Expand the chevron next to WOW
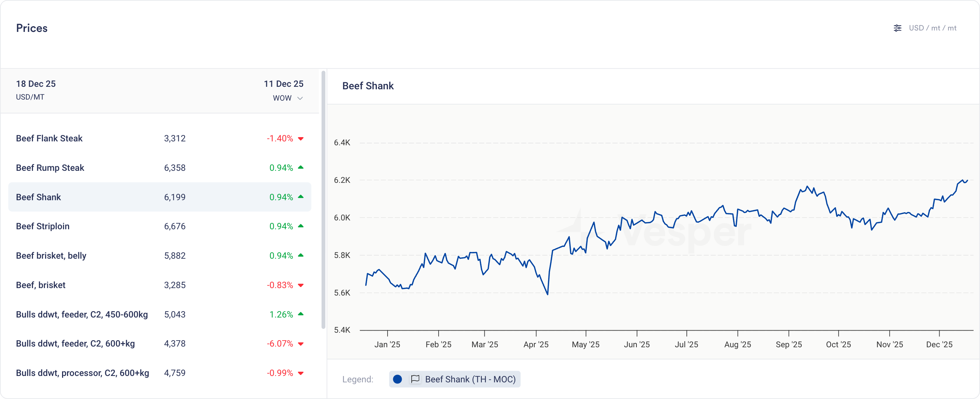Screen dimensions: 980x399 300,99
